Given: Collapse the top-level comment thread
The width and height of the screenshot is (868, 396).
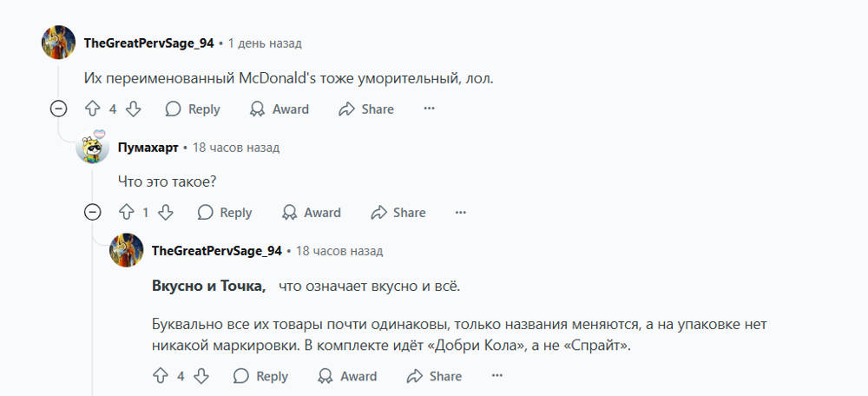Looking at the screenshot, I should (x=58, y=109).
